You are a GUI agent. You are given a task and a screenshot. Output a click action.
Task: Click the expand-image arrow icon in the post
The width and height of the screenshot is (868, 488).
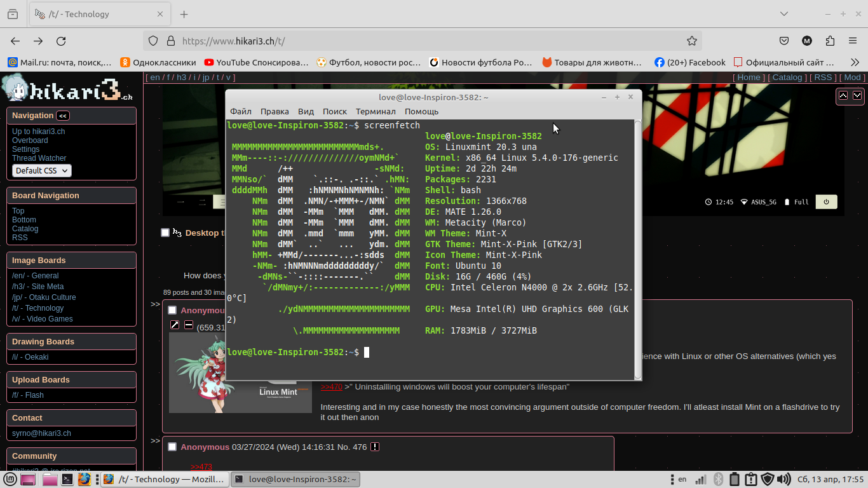tap(175, 325)
